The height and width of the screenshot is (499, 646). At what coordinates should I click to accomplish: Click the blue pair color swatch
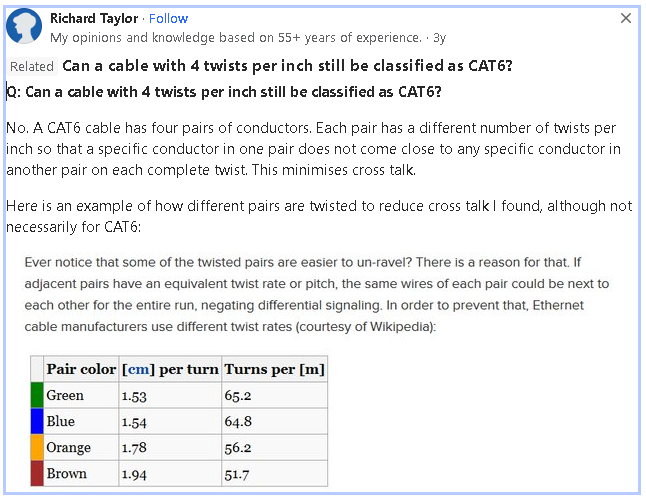(37, 421)
